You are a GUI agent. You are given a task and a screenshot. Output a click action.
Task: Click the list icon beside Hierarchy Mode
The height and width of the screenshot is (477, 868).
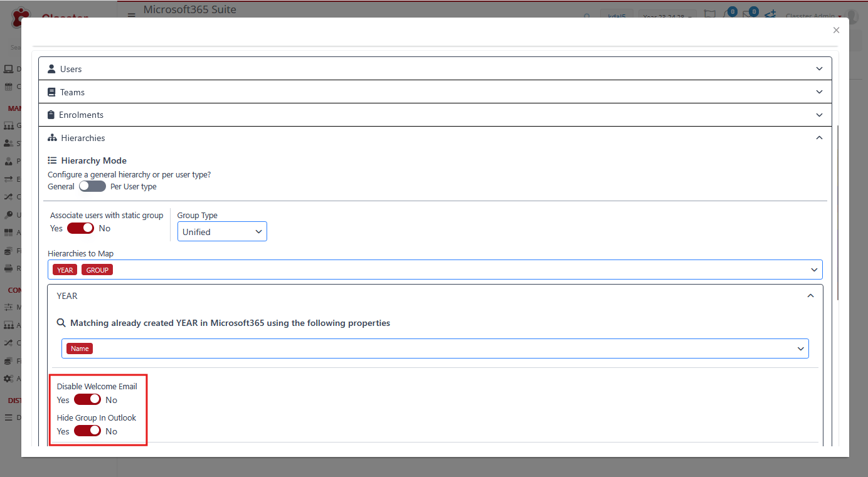53,160
